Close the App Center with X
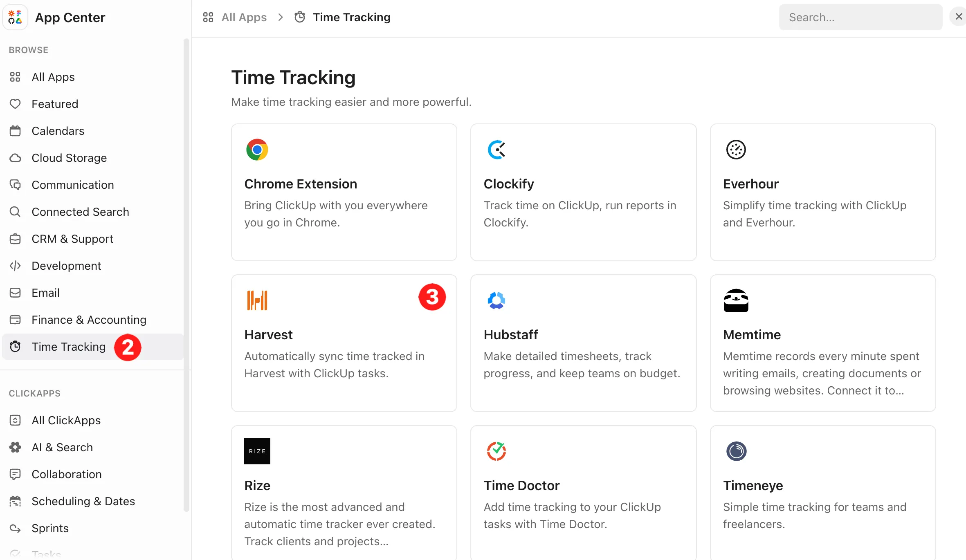 958,17
